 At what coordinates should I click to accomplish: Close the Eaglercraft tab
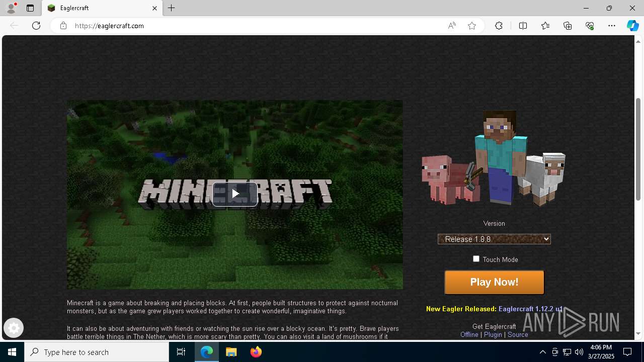coord(154,8)
